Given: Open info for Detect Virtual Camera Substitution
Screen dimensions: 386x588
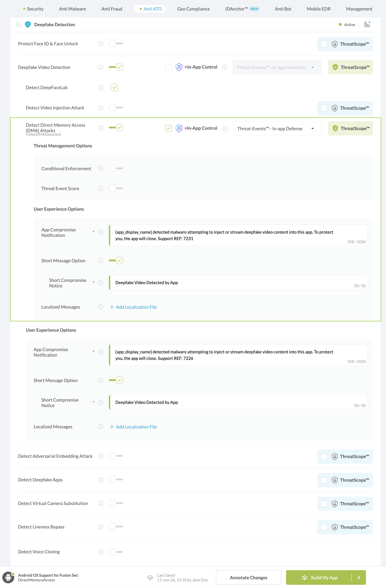Looking at the screenshot, I should (101, 503).
